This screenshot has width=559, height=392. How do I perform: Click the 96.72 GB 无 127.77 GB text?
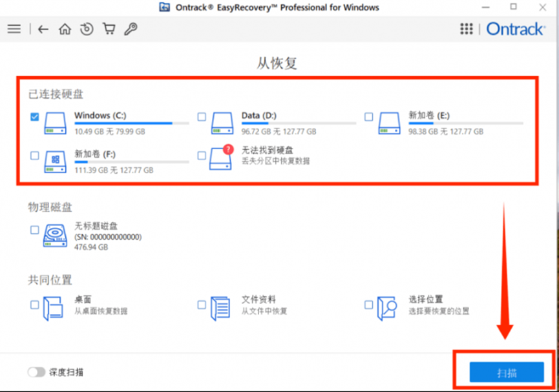coord(279,132)
